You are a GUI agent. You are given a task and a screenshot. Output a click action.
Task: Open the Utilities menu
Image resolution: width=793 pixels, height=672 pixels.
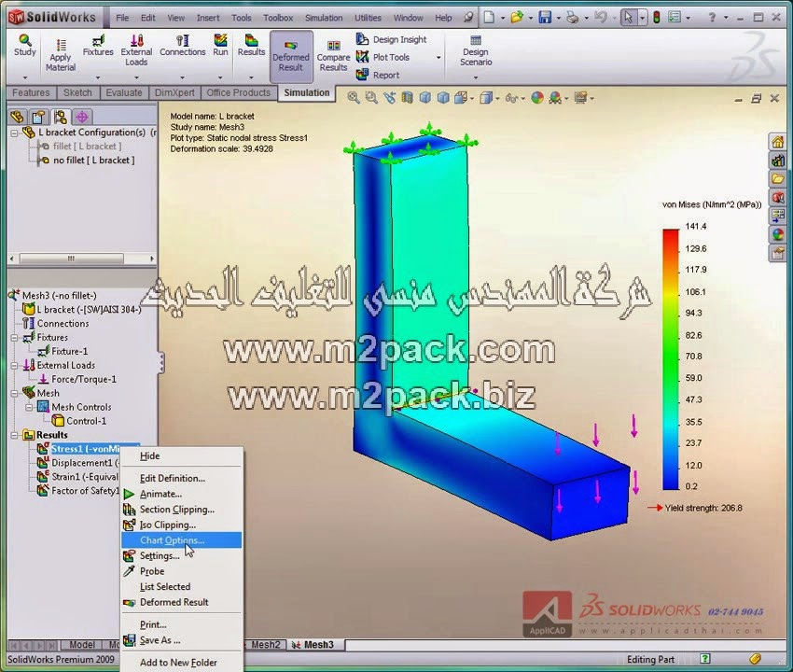[368, 18]
